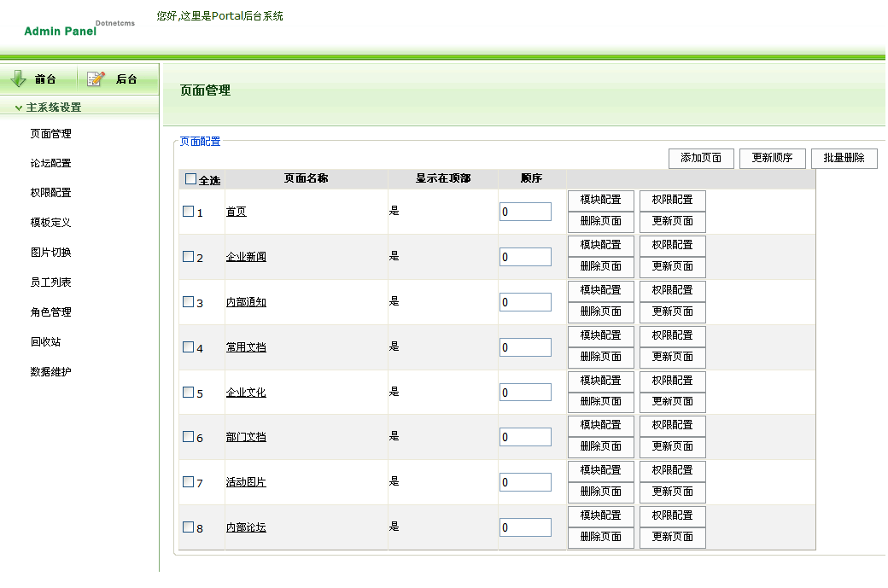
Task: Click 模块配置 for the 企业新闻 row
Action: [601, 246]
